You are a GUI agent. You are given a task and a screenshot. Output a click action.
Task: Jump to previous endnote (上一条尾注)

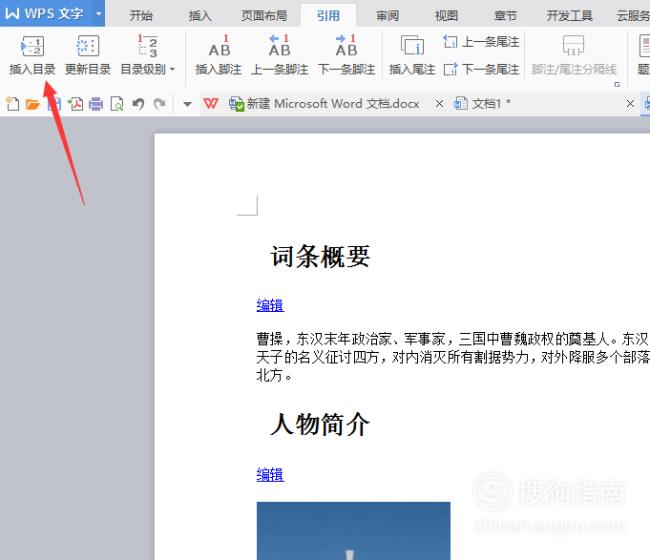tap(481, 41)
